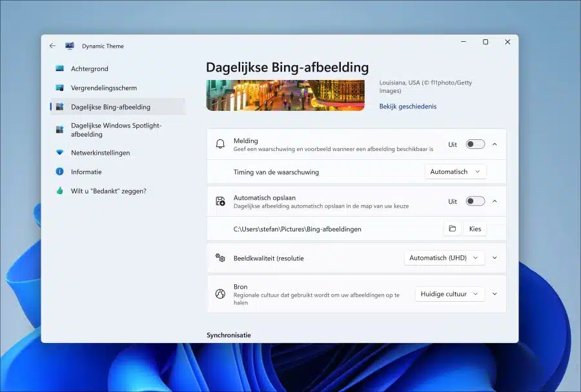The width and height of the screenshot is (581, 392).
Task: Click the Vergrendelingsscherm lock screen icon
Action: tap(59, 88)
